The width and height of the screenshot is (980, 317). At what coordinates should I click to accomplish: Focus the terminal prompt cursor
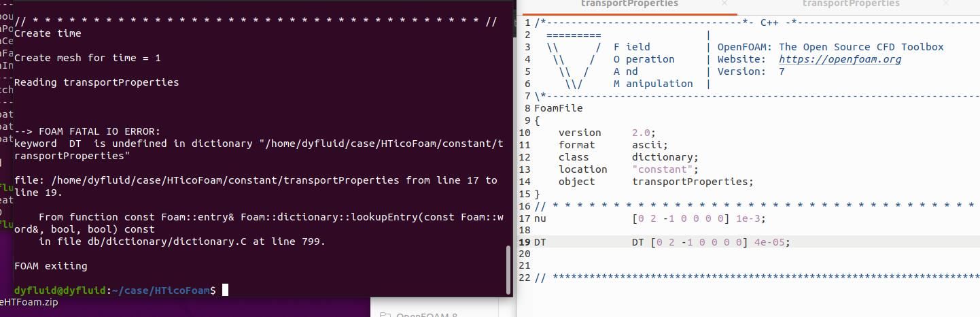coord(225,290)
